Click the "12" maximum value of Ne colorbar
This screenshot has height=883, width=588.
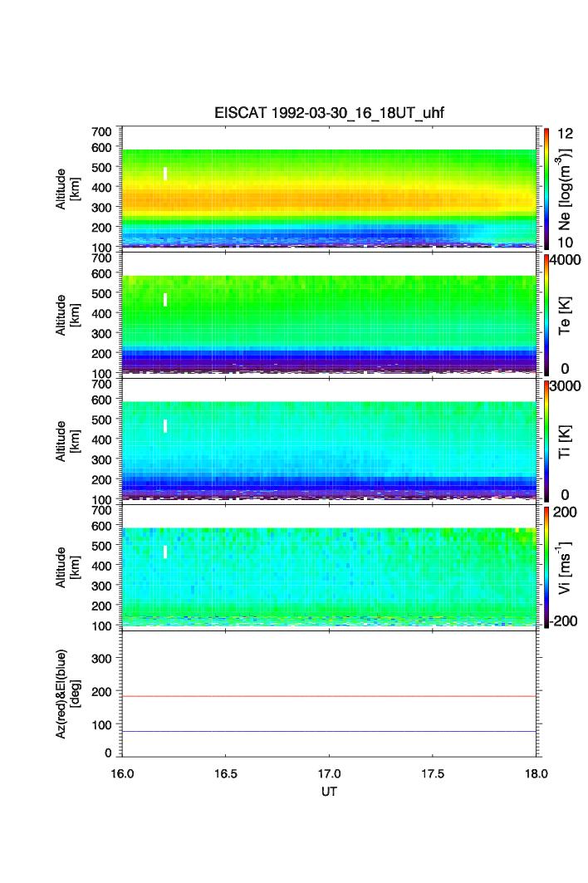(x=565, y=134)
